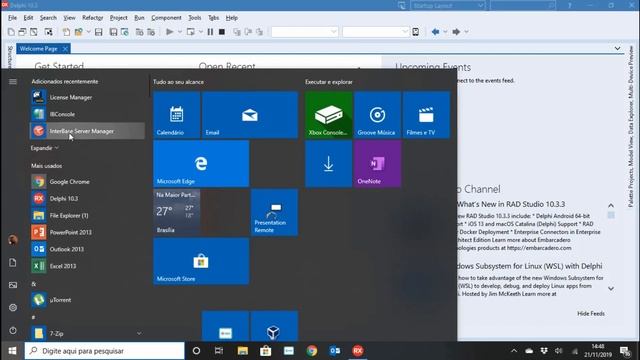This screenshot has width=640, height=360.
Task: Expand the Expandir recently added list
Action: (x=44, y=148)
